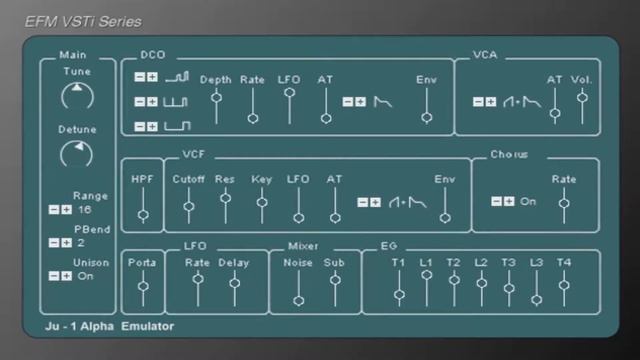640x360 pixels.
Task: Decrease the PBend value
Action: (54, 243)
